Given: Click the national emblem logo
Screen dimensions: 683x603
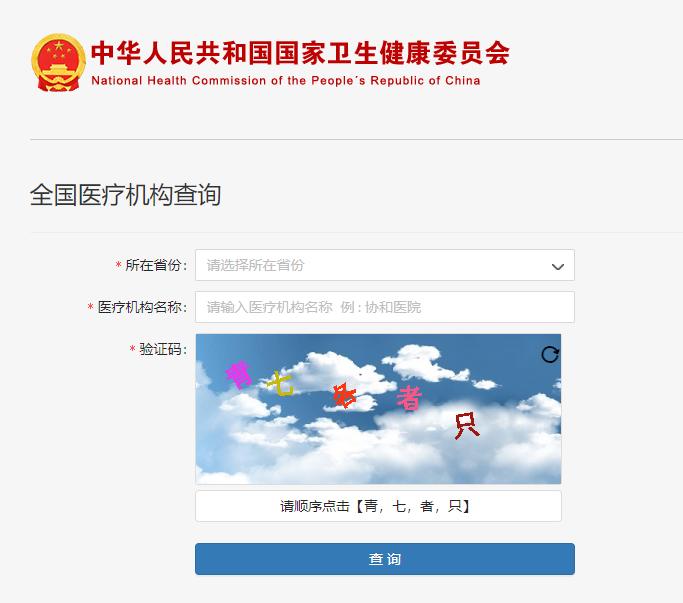Looking at the screenshot, I should coord(58,62).
